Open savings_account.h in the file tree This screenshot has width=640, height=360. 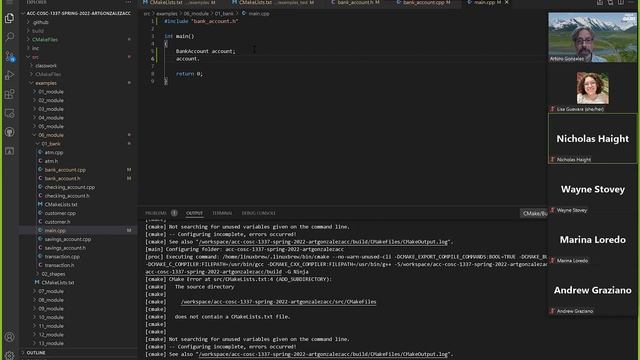pos(65,248)
